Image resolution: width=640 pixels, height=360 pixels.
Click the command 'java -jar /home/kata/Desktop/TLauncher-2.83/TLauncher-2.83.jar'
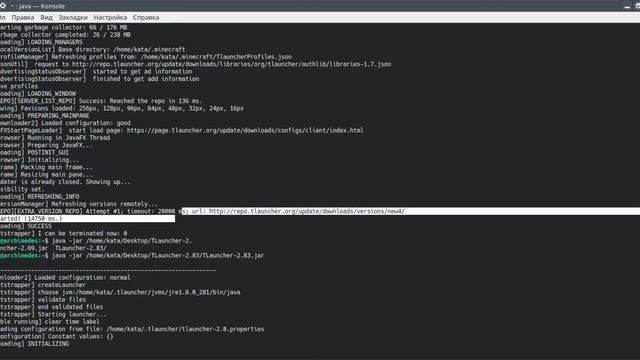pyautogui.click(x=158, y=256)
